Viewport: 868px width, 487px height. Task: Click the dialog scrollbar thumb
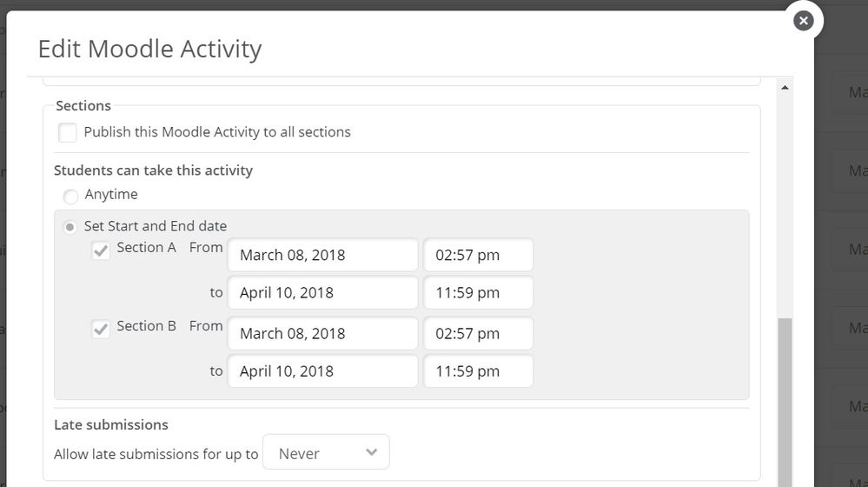click(785, 403)
